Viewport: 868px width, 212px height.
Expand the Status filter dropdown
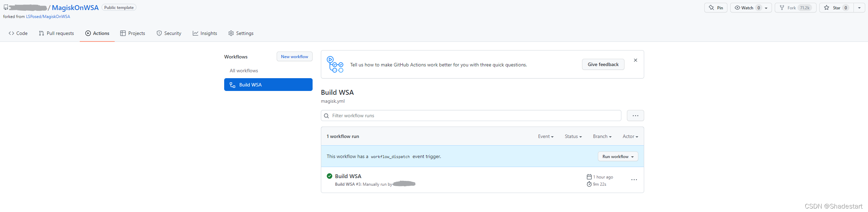pos(573,137)
